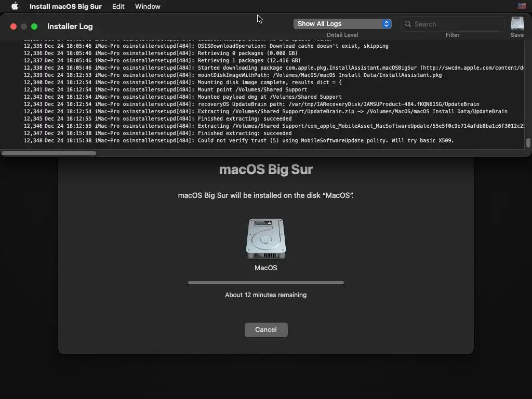Click the Installer Log window title
This screenshot has width=532, height=399.
tap(70, 26)
